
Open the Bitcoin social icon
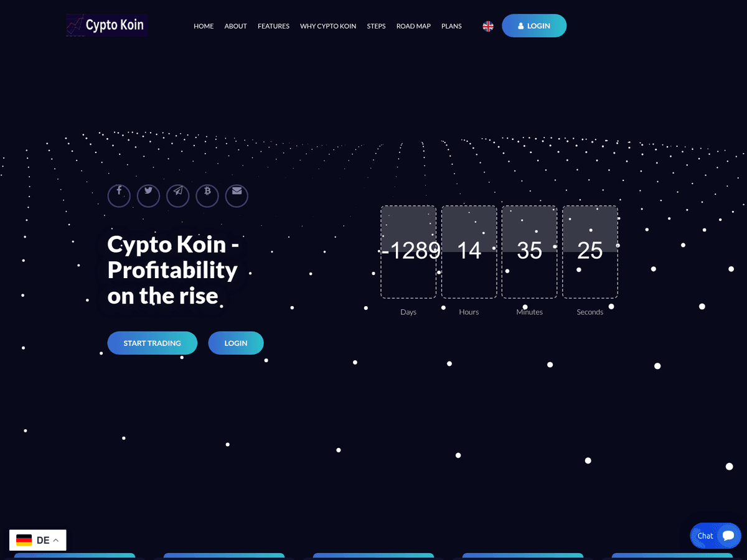click(x=207, y=195)
